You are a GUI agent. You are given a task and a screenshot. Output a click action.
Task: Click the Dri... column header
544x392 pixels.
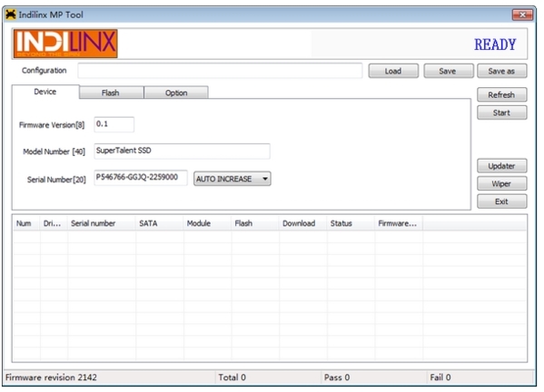point(54,223)
